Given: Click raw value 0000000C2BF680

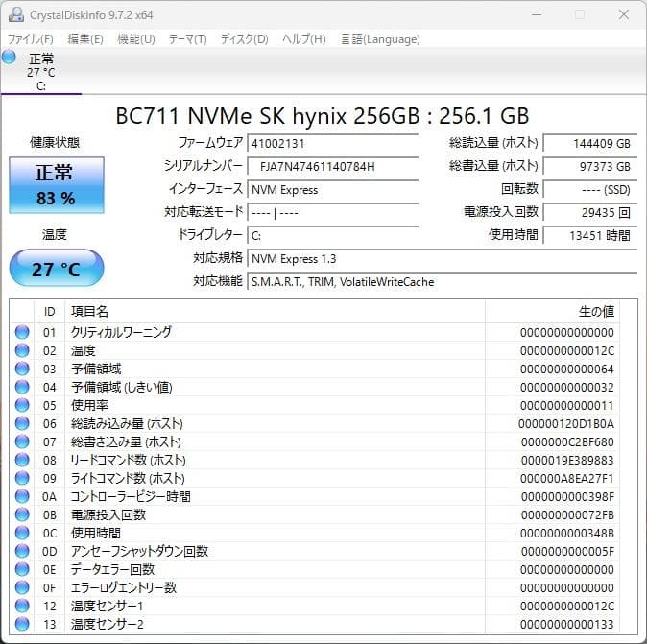Looking at the screenshot, I should [567, 441].
